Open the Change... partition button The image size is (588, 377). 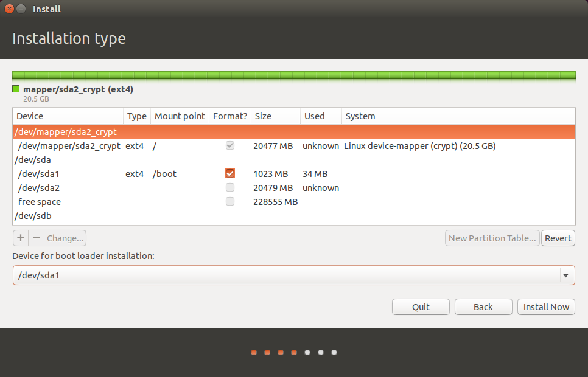click(66, 238)
